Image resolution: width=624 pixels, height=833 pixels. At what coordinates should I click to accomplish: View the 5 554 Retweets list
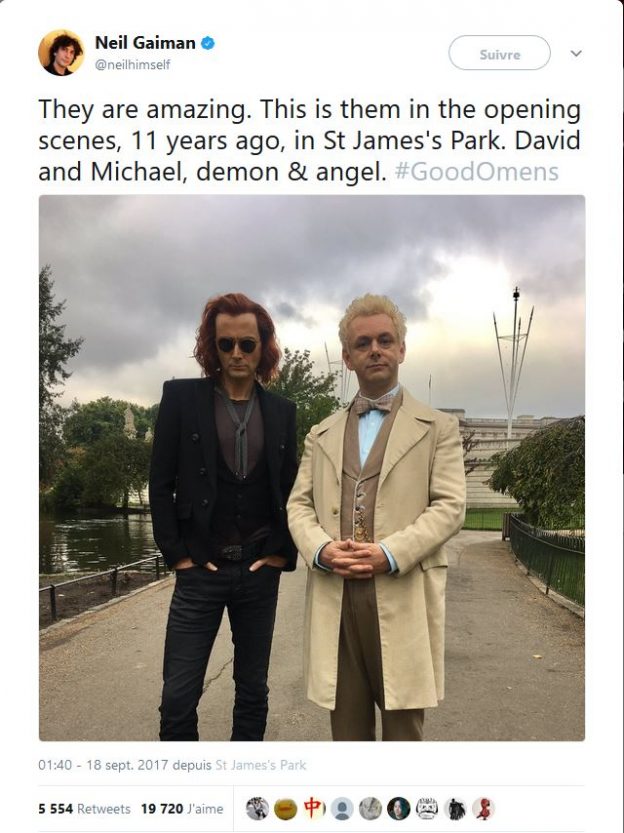point(84,809)
